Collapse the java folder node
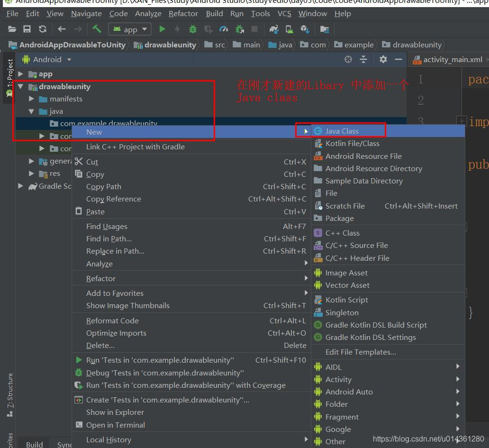The height and width of the screenshot is (448, 489). [x=31, y=111]
